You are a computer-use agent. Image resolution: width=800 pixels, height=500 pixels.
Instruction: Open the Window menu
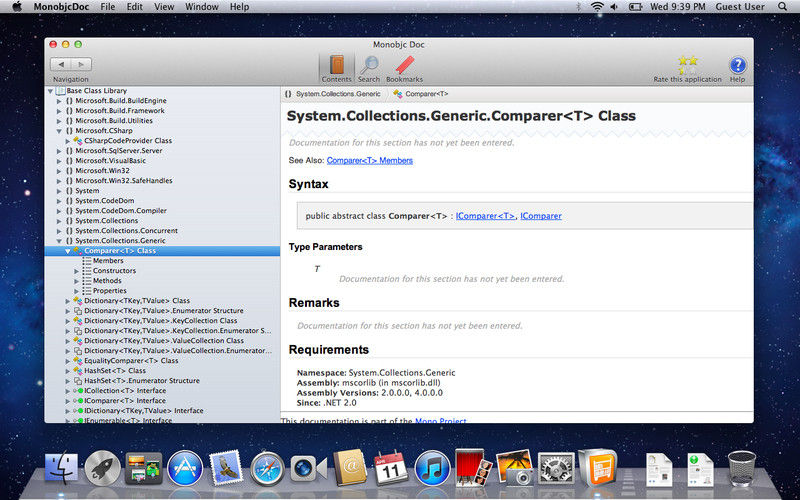tap(202, 7)
